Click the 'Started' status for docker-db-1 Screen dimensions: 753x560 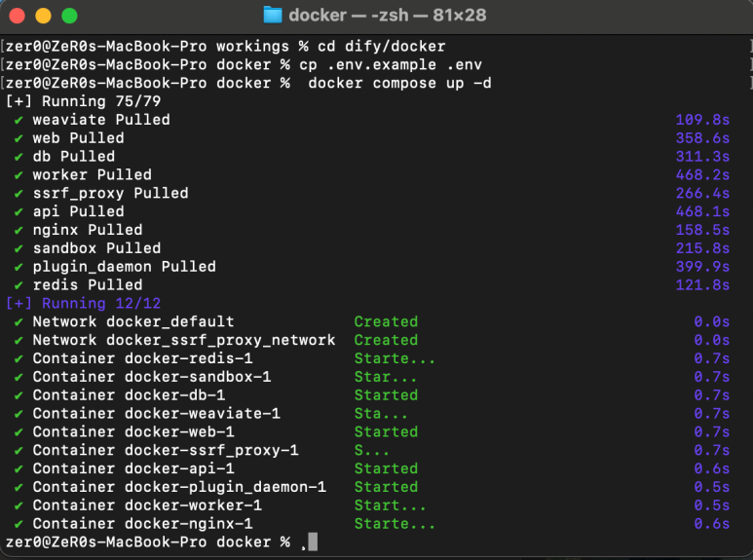click(x=386, y=395)
